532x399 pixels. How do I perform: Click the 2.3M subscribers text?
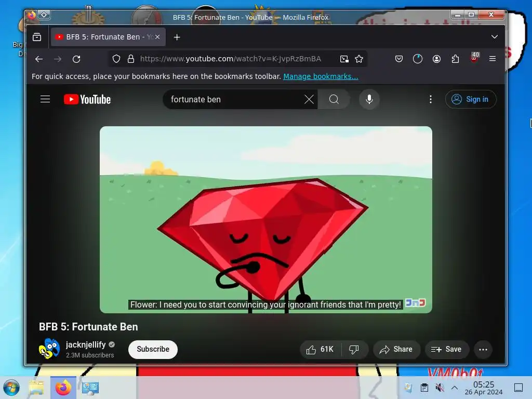pyautogui.click(x=90, y=355)
